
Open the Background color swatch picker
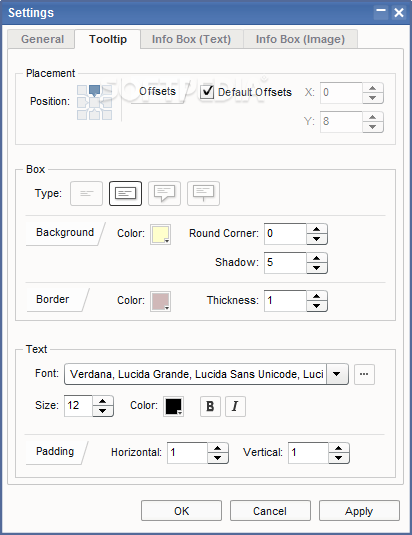(160, 234)
